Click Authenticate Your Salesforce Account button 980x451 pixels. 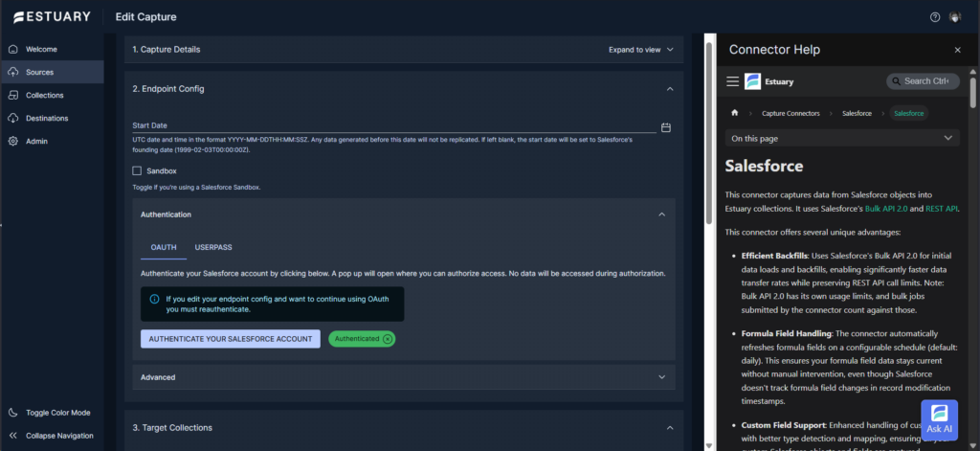pyautogui.click(x=230, y=338)
